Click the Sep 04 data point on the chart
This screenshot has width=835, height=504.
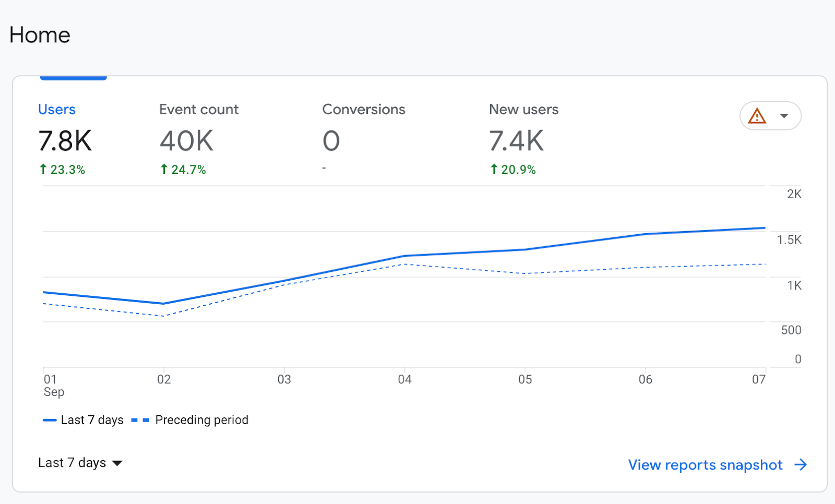pos(405,256)
